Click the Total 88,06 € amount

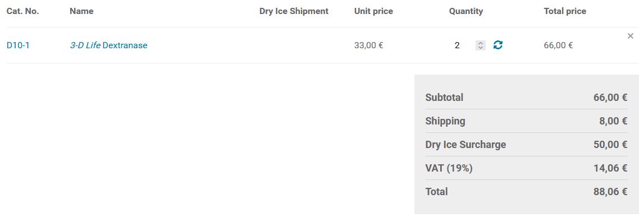[x=610, y=192]
